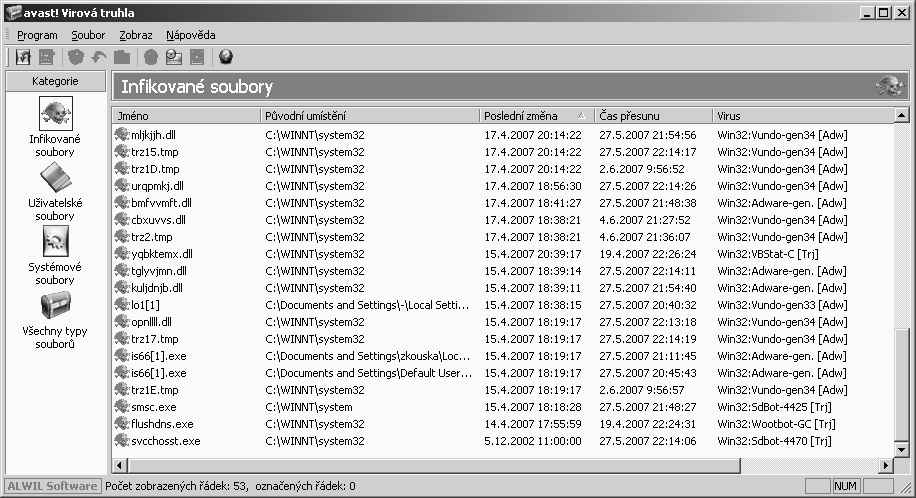Click the vertical scrollbar down arrow
916x498 pixels.
coord(901,449)
